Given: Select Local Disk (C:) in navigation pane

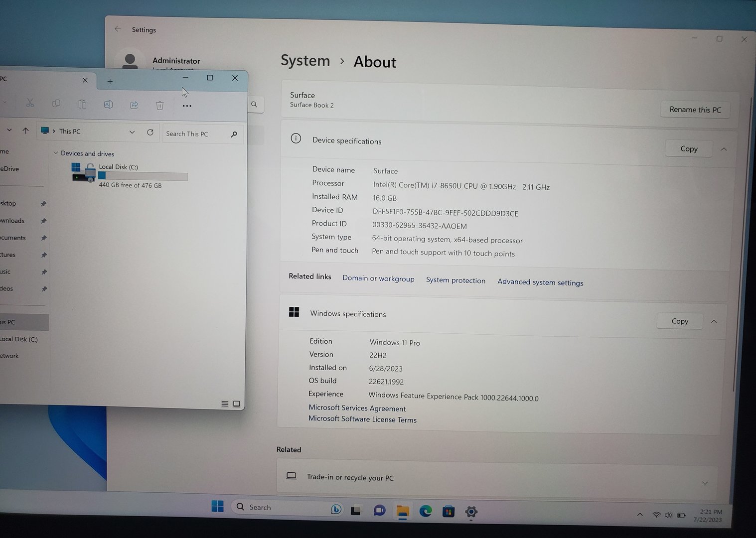Looking at the screenshot, I should tap(19, 339).
